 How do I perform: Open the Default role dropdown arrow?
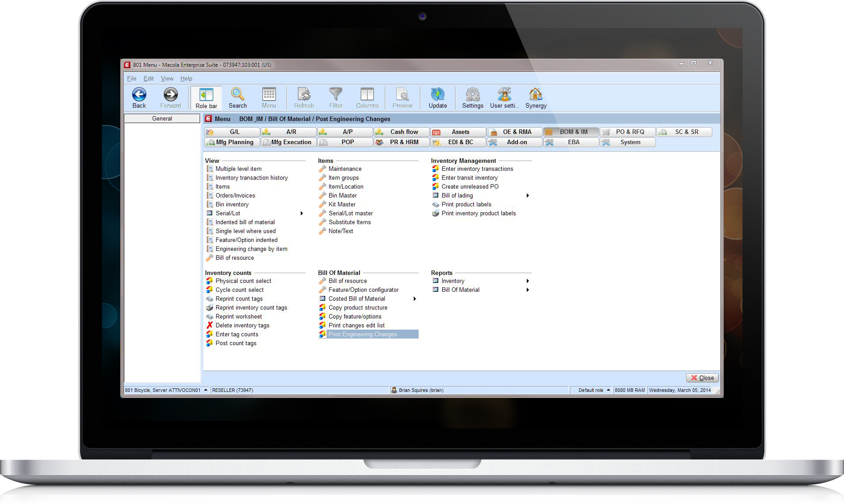[x=608, y=390]
